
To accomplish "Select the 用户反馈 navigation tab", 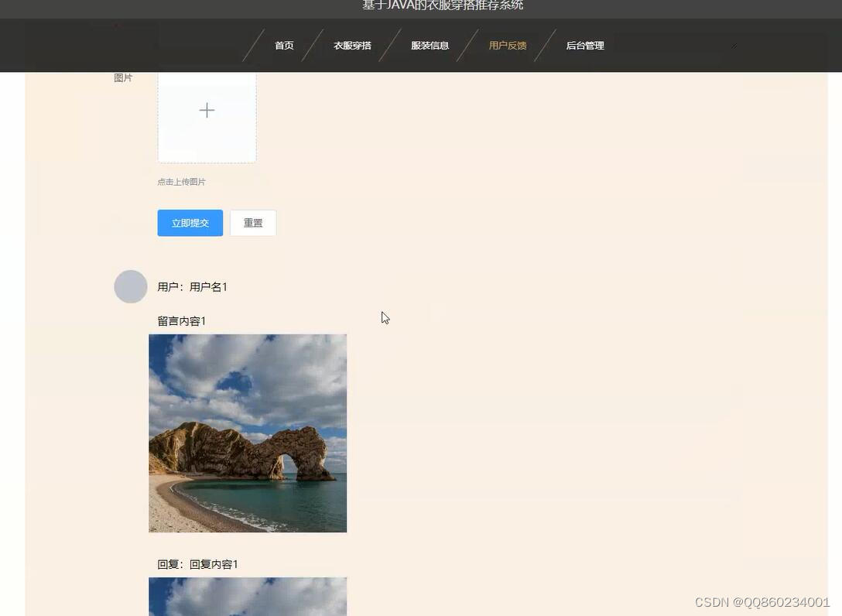I will click(508, 46).
